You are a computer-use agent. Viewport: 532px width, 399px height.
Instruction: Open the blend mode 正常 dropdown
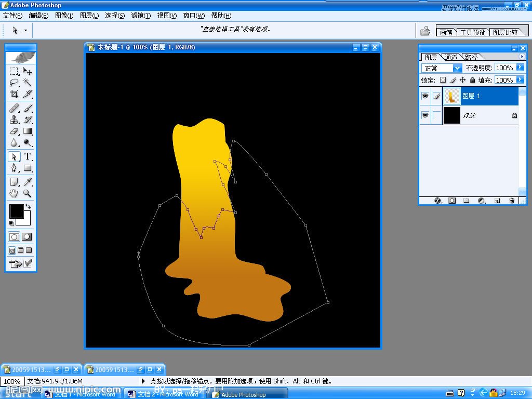457,68
